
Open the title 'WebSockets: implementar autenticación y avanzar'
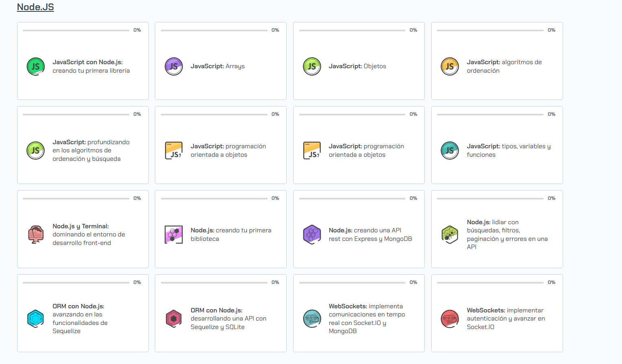pos(506,318)
